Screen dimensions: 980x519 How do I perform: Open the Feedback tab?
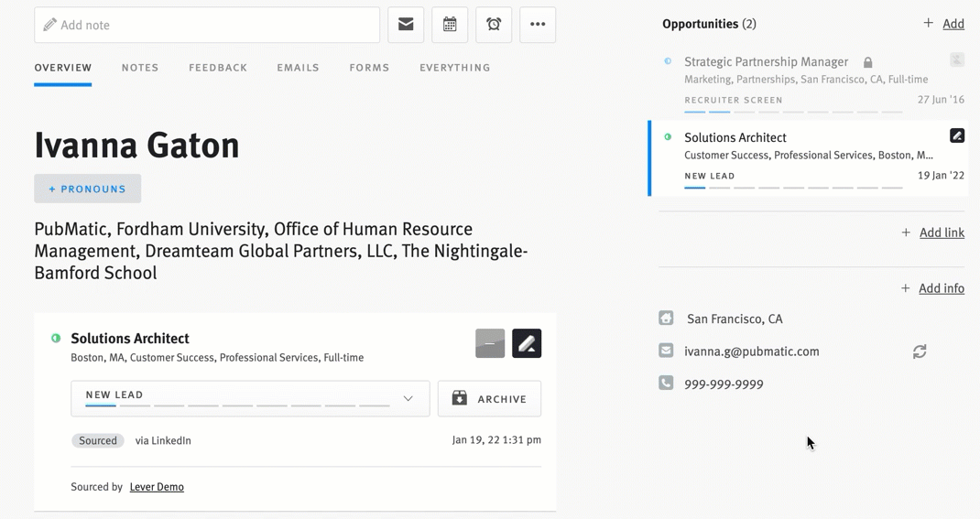218,68
